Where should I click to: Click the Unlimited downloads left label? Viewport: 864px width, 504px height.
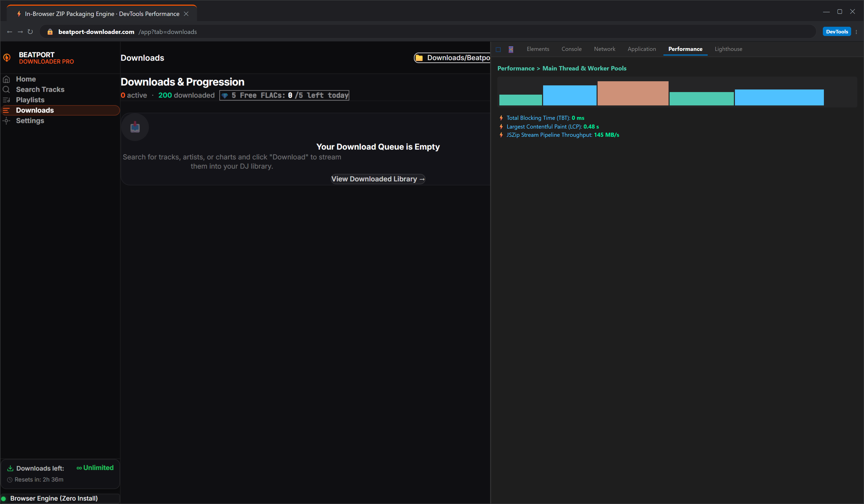point(95,468)
